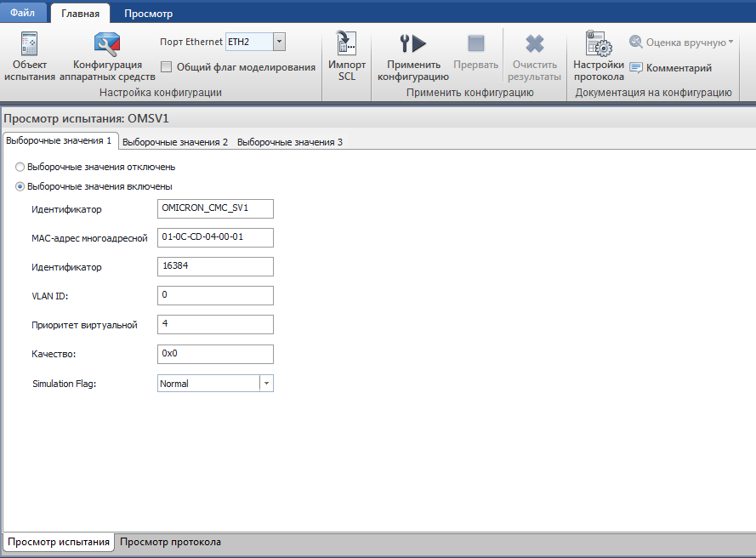Expand the Оценка вручную dropdown arrow
Screen dimensions: 756x558
(731, 42)
